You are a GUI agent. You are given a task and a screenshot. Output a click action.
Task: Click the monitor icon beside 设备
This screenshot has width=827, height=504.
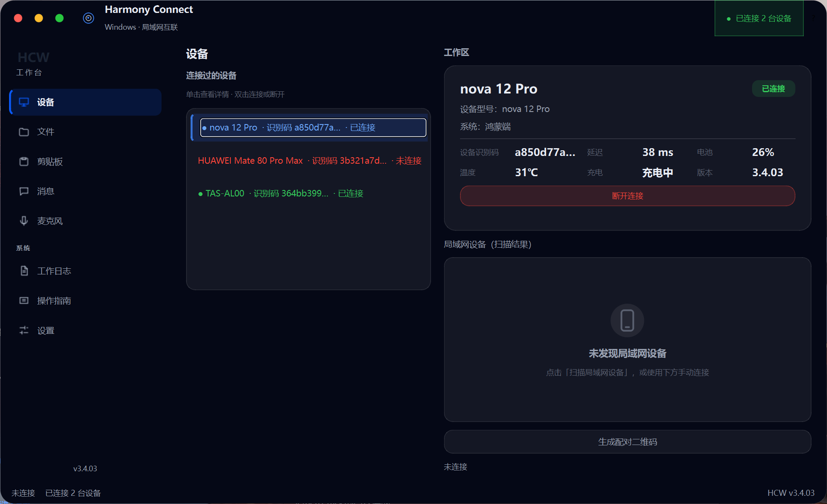(24, 102)
